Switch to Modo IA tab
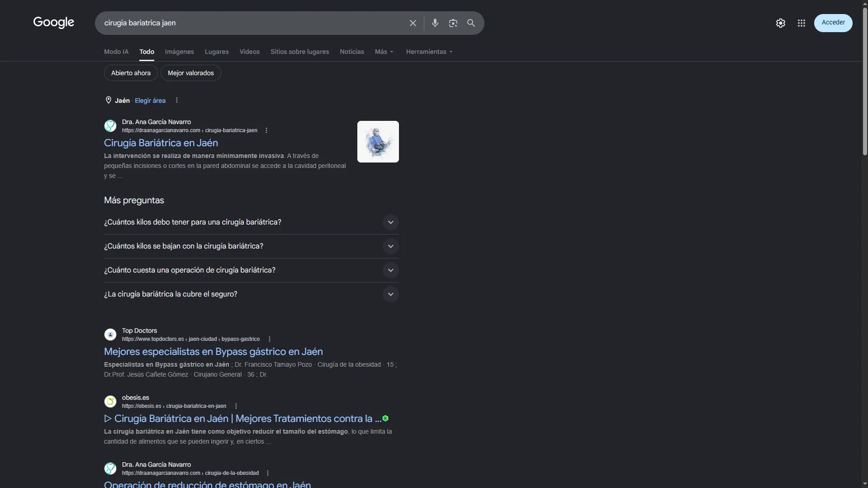This screenshot has width=868, height=488. (116, 52)
